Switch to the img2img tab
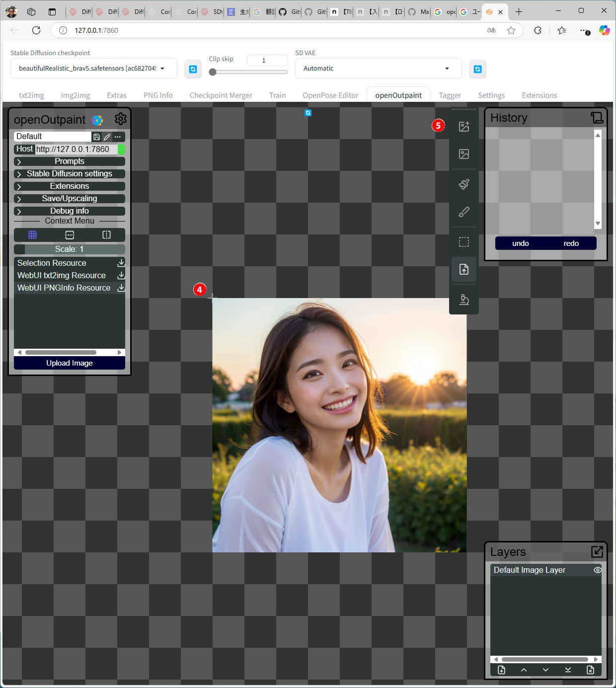616x688 pixels. [x=75, y=95]
